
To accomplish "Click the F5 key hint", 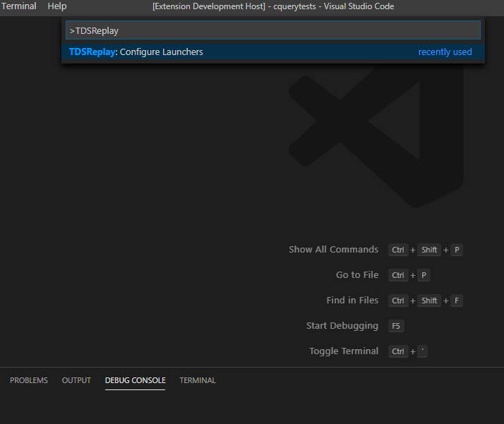I will tap(396, 326).
